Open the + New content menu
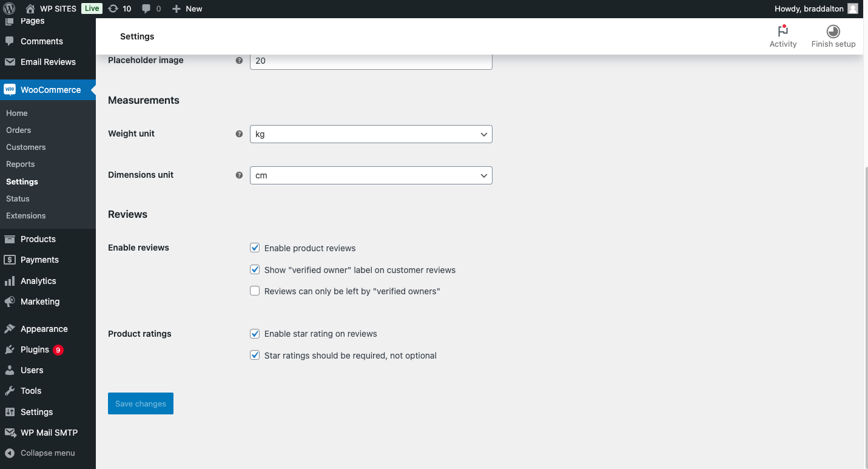The width and height of the screenshot is (868, 469). click(x=187, y=8)
